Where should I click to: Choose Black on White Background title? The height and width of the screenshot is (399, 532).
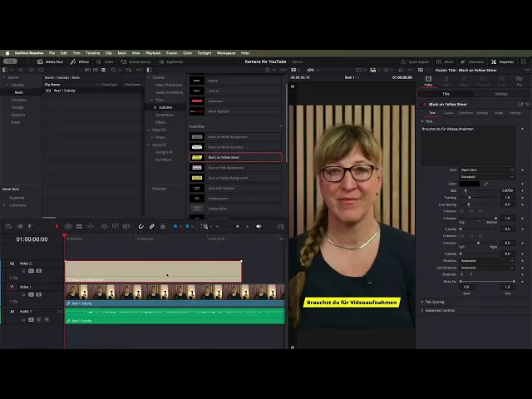click(235, 136)
